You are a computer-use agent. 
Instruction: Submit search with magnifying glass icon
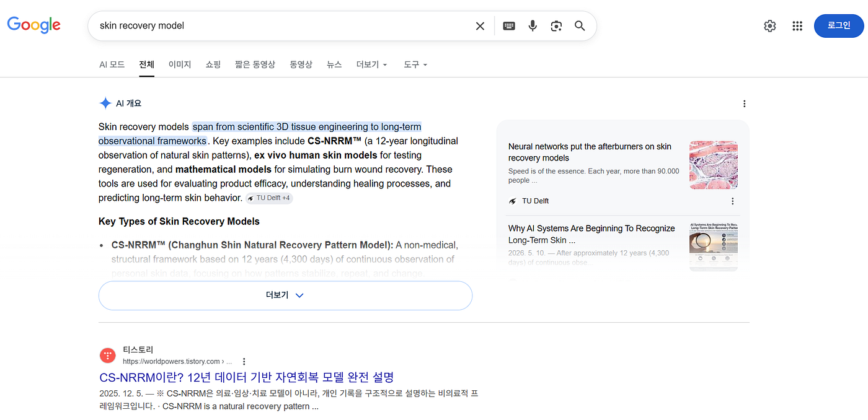tap(580, 26)
